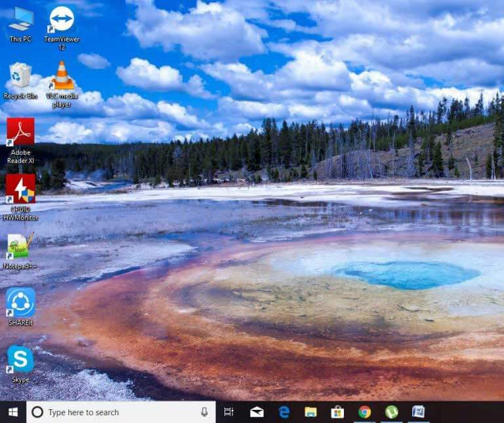Screen dimensions: 504x423
Task: Open File Explorer from the taskbar
Action: click(310, 412)
